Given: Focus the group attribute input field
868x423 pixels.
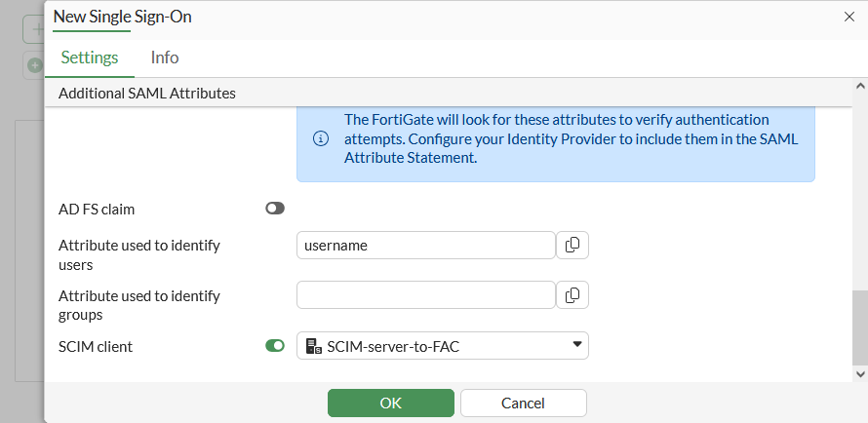Looking at the screenshot, I should point(425,294).
